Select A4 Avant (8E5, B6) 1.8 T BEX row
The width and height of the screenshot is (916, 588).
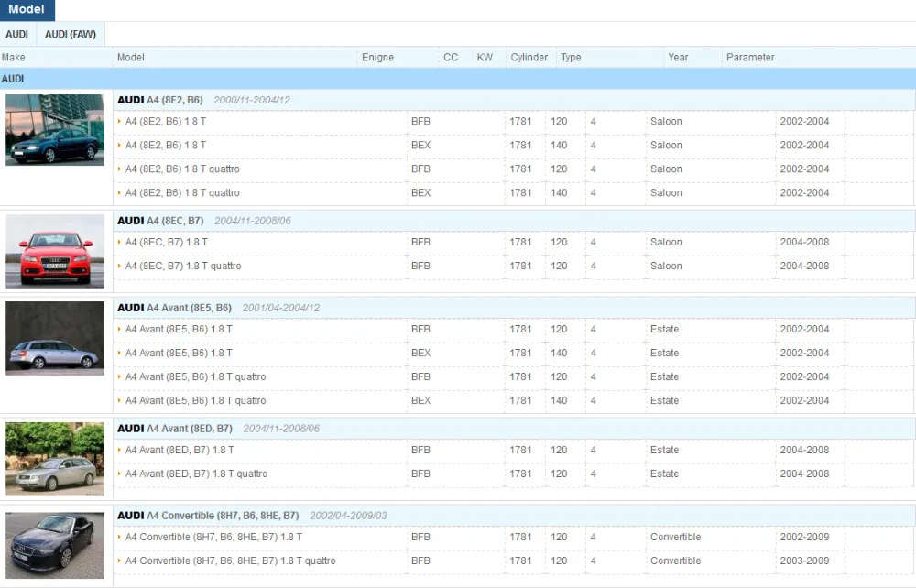coord(179,354)
